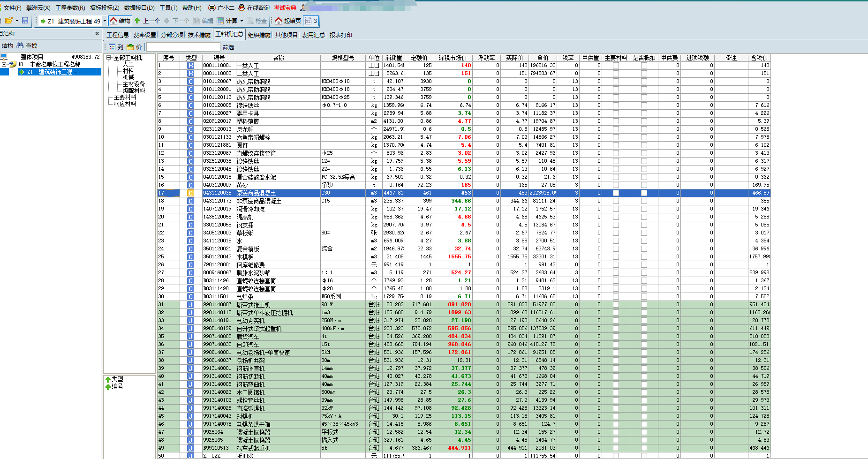Image resolution: width=868 pixels, height=459 pixels.
Task: Toggle 主要材料 checkbox in 自卸汽车 row
Action: tap(616, 345)
